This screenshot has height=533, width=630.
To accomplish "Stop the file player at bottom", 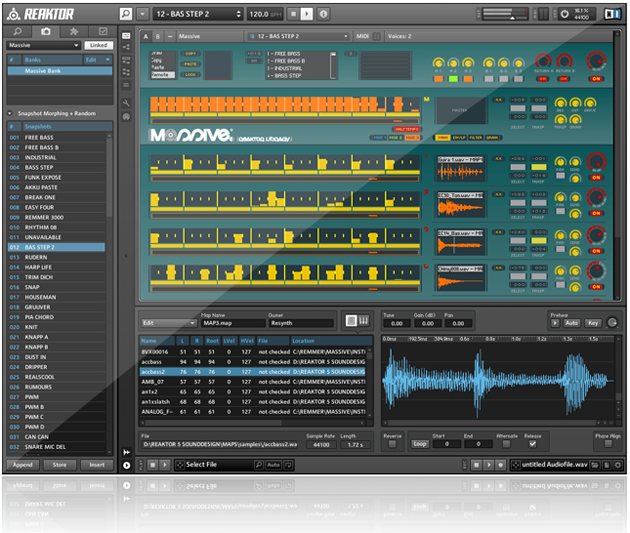I will coord(153,465).
